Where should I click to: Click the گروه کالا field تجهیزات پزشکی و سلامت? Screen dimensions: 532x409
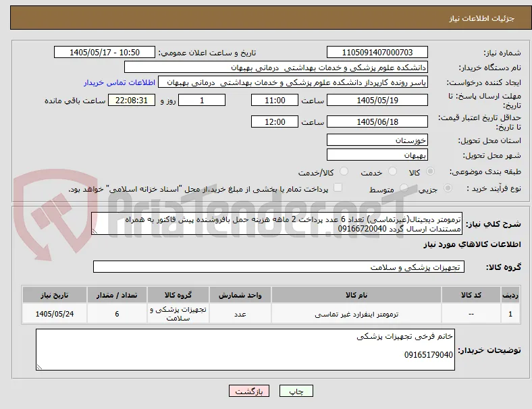coord(279,267)
